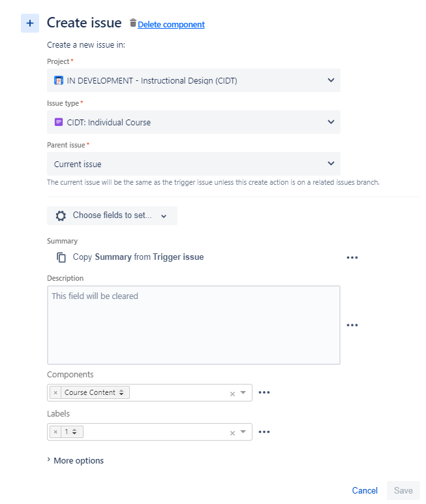Click the trash icon beside Delete component
Viewport: 426px width, 504px height.
click(x=133, y=23)
